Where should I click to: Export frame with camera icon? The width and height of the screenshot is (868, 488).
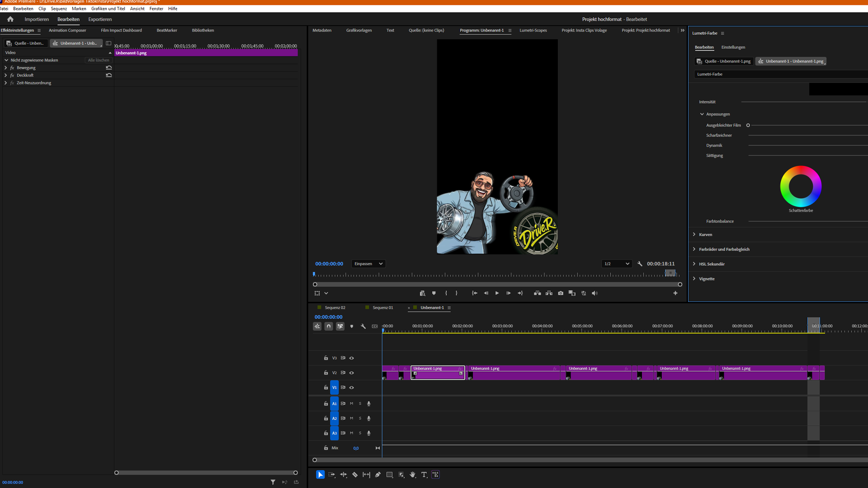[x=561, y=293]
